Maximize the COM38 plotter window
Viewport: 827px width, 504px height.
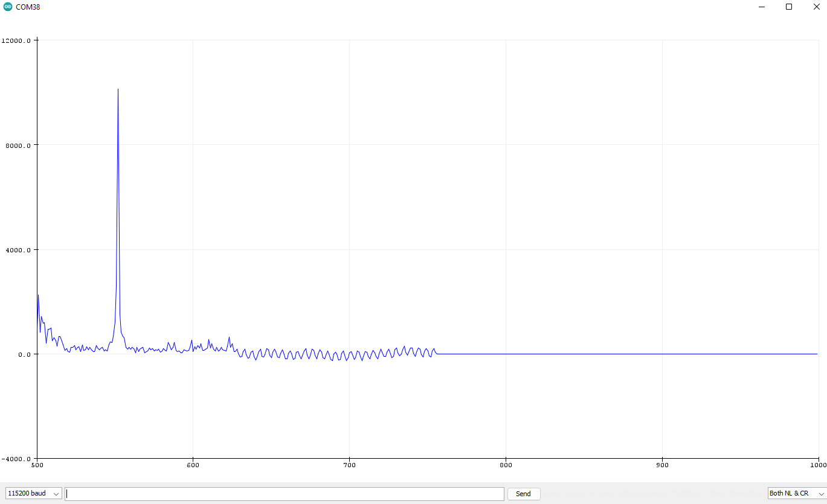pos(789,7)
